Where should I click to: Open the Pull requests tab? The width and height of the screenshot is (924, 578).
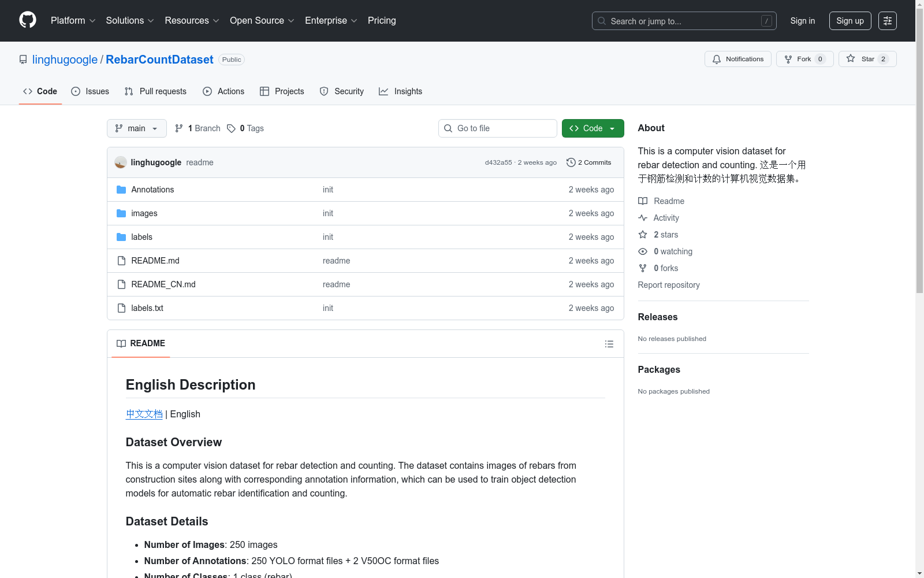pos(155,91)
